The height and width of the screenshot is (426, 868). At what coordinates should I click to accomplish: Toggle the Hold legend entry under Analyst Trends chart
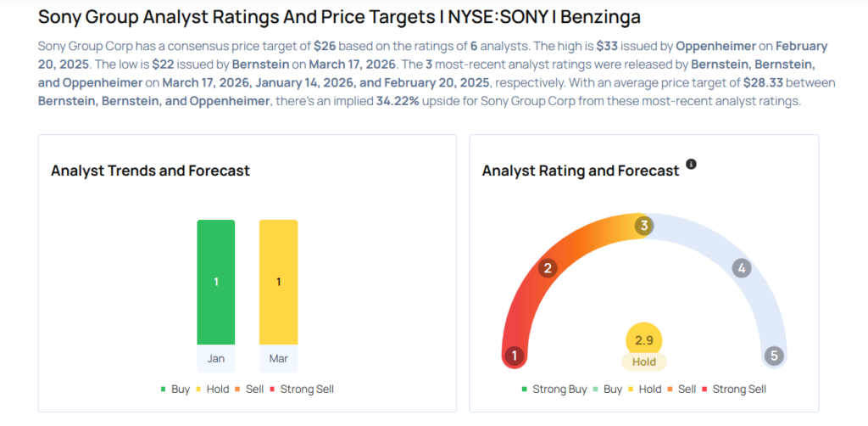[214, 389]
